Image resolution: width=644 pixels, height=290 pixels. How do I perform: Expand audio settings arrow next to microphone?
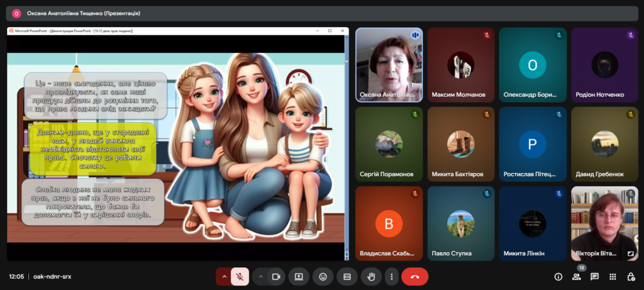click(224, 276)
